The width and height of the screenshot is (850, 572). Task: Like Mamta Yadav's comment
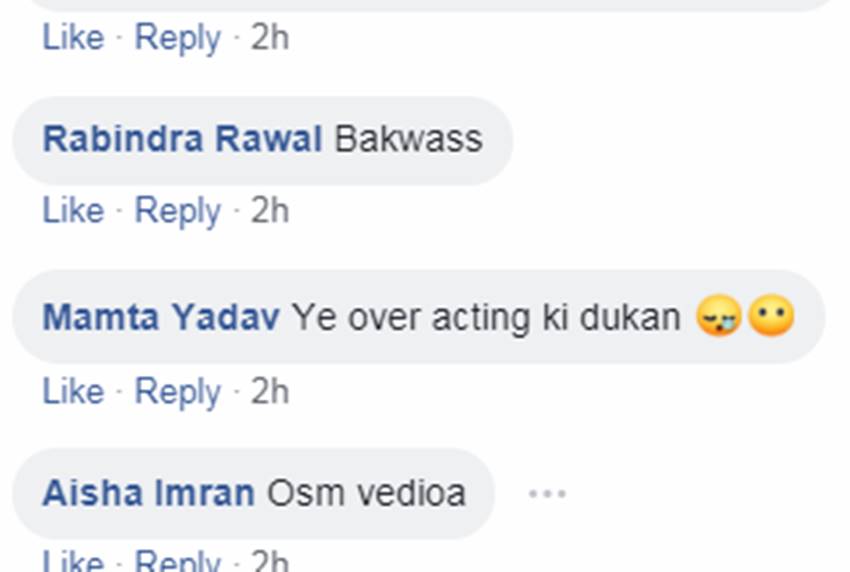pos(73,392)
